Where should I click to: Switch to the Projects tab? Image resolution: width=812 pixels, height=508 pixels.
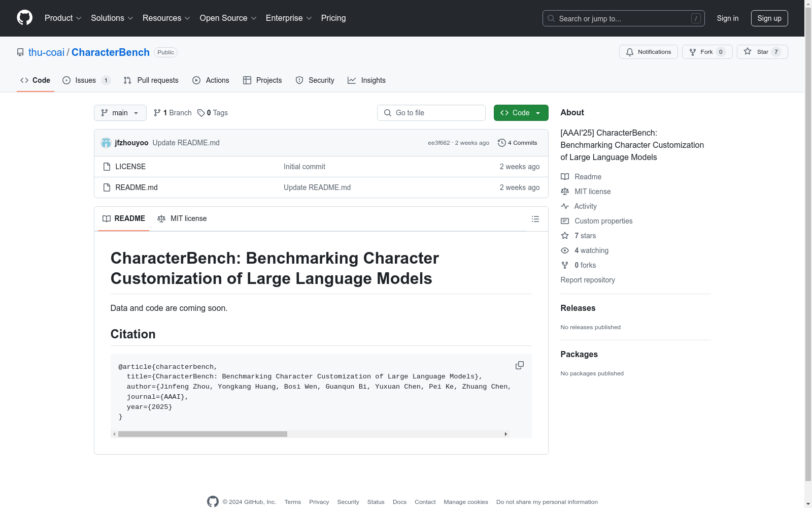tap(262, 80)
